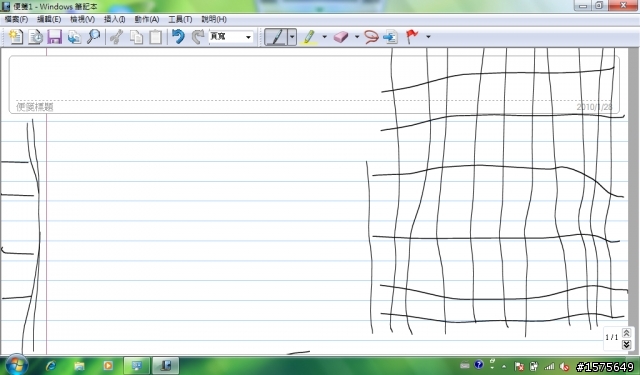Create a new note with the toolbar icon
Image resolution: width=640 pixels, height=375 pixels.
pos(16,37)
